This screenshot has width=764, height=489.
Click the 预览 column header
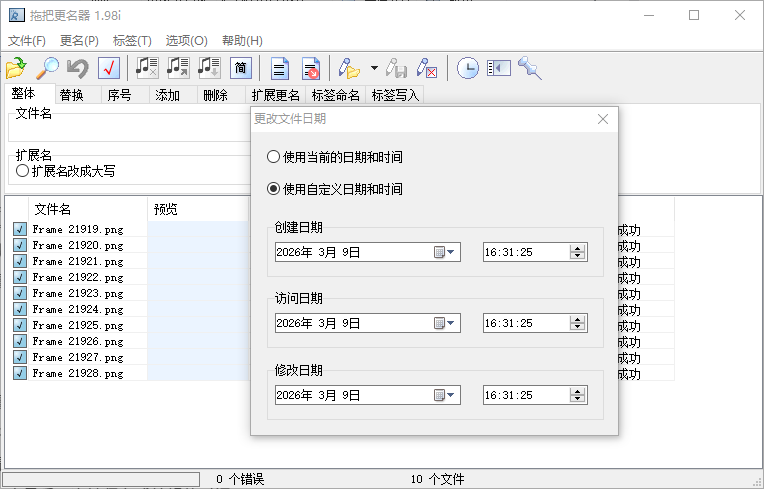(198, 209)
